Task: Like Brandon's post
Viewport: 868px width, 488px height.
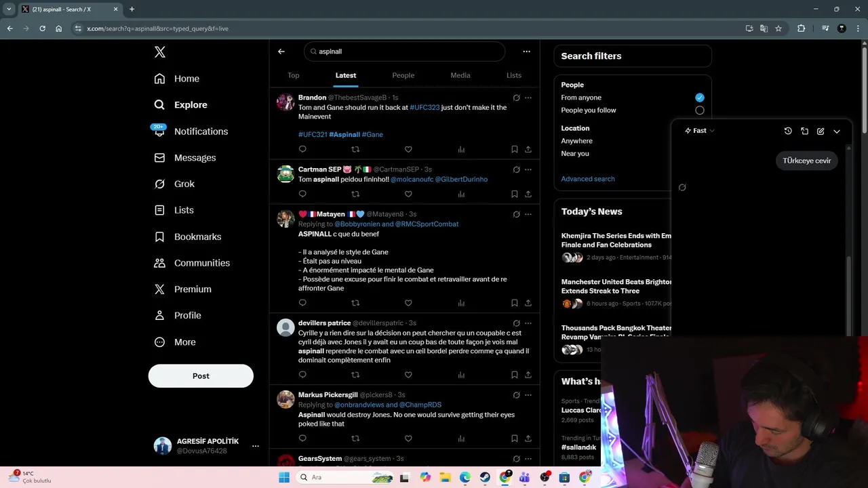Action: [408, 149]
